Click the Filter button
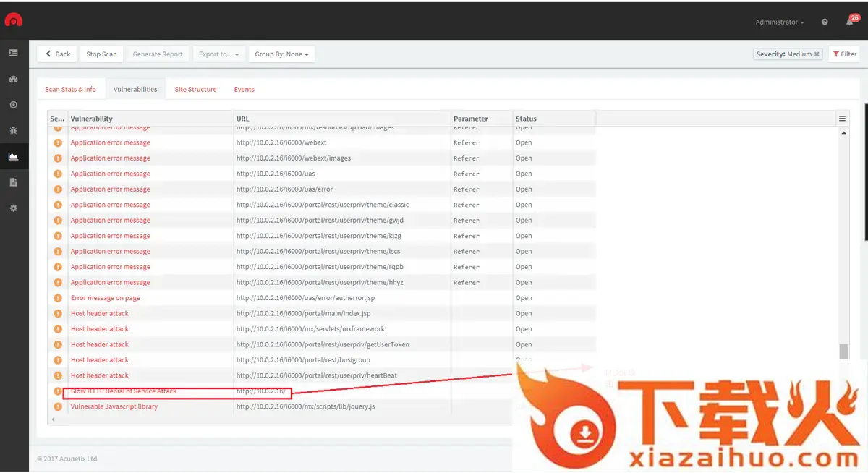 click(845, 54)
